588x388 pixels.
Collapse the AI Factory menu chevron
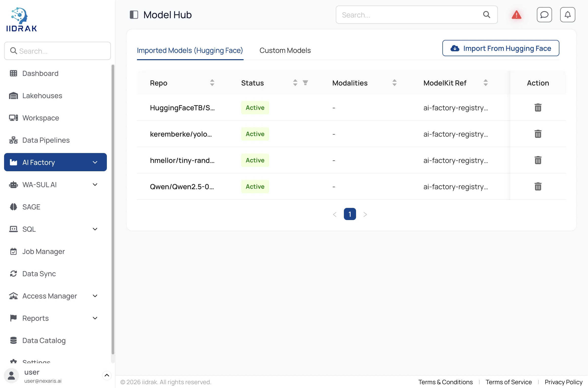95,162
